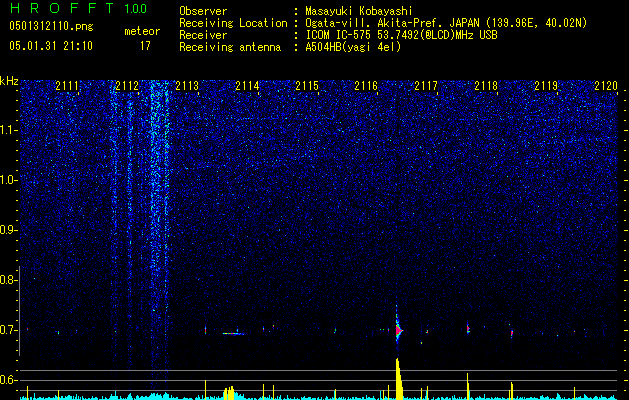
Task: Click the 2119 time axis label
Action: (x=546, y=86)
